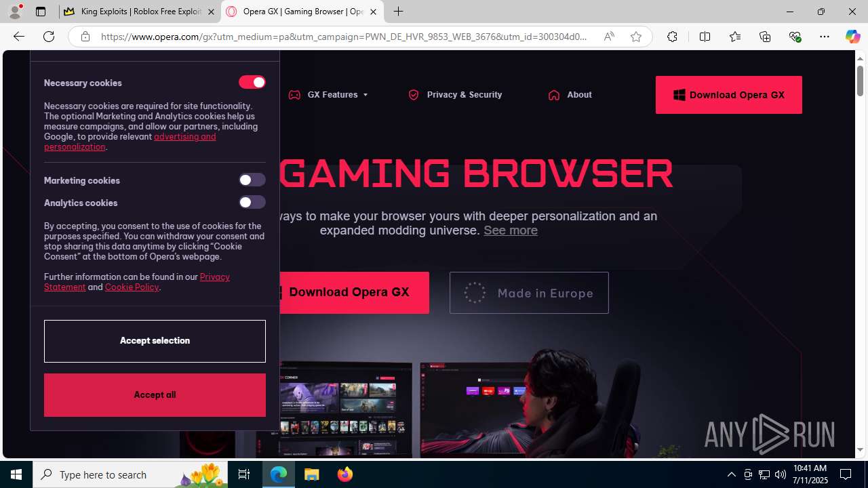
Task: Click the browser profile icon
Action: (x=14, y=11)
